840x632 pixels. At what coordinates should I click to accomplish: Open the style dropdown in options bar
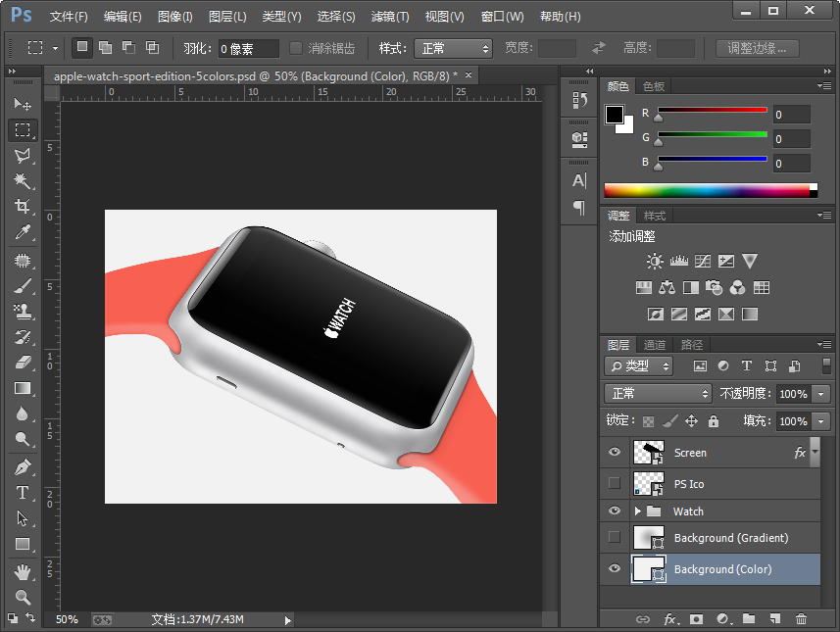point(453,49)
